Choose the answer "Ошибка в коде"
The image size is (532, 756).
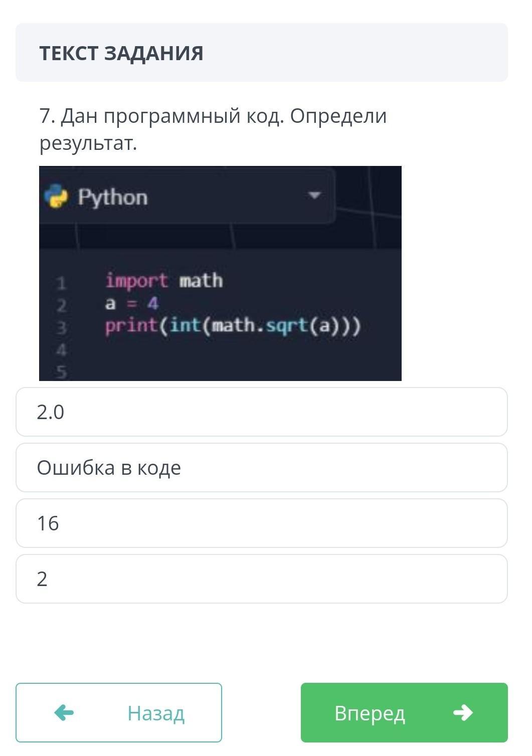pos(261,468)
